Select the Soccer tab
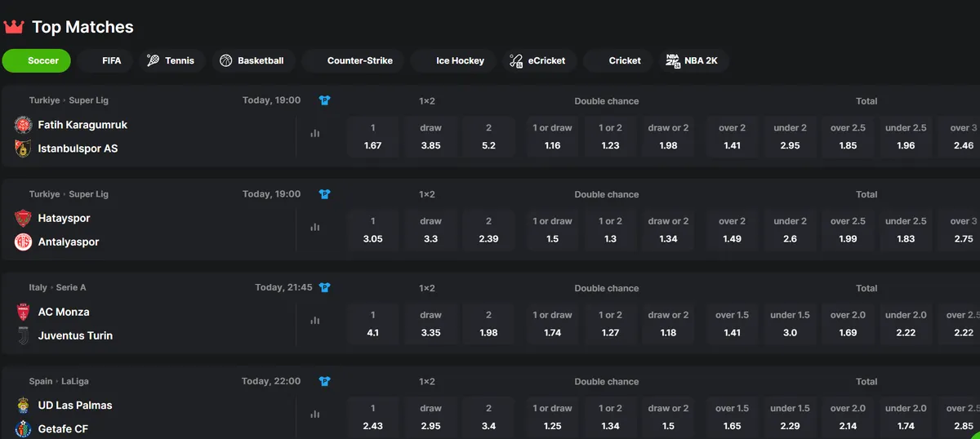 coord(37,60)
